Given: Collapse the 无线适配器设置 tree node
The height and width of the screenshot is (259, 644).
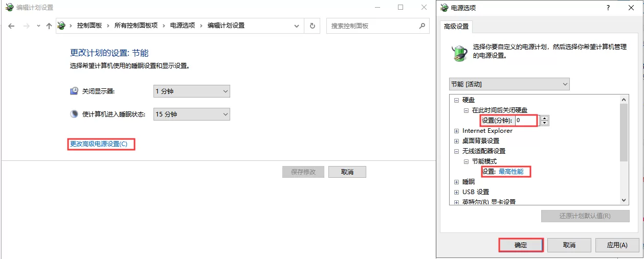Looking at the screenshot, I should point(456,151).
